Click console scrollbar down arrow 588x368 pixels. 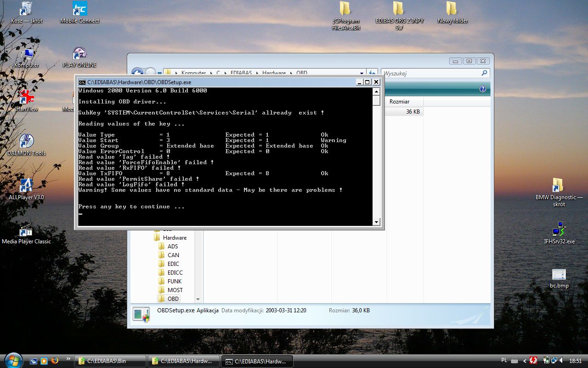point(376,222)
